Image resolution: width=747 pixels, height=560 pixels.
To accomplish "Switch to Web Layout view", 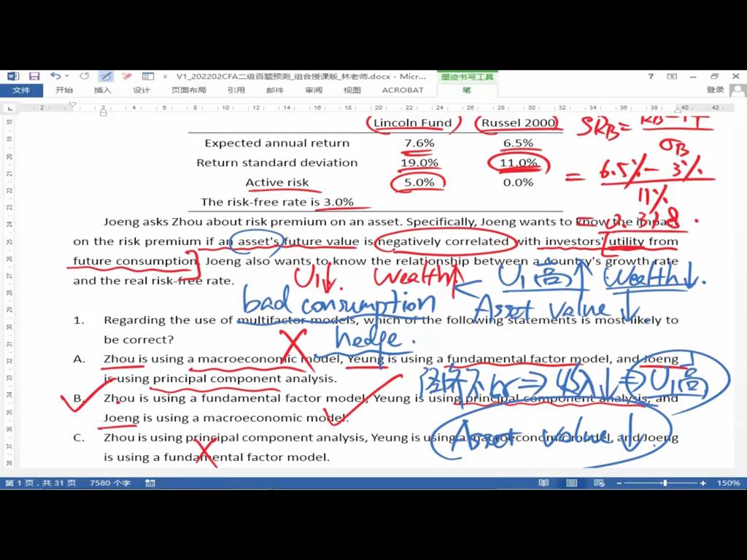I will [x=599, y=483].
